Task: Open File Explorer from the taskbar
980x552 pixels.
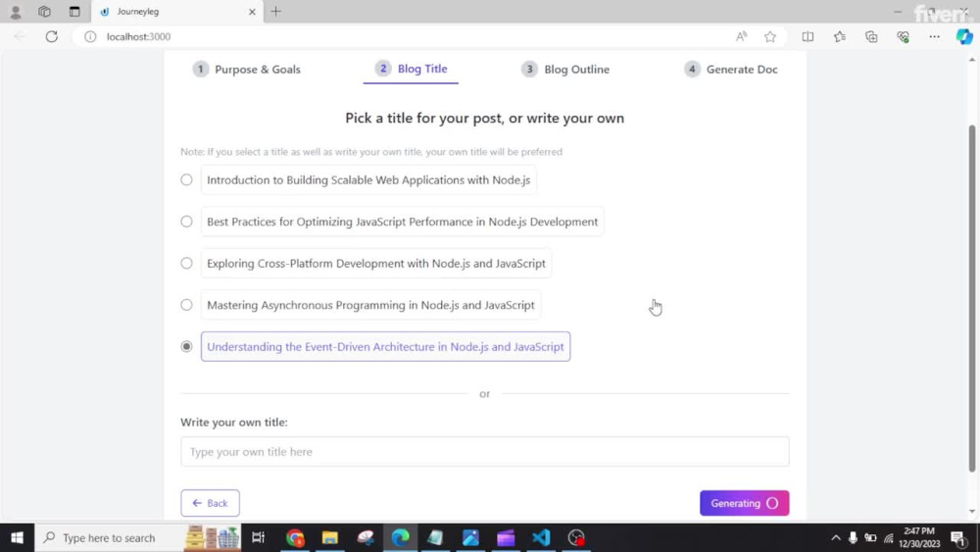Action: coord(330,537)
